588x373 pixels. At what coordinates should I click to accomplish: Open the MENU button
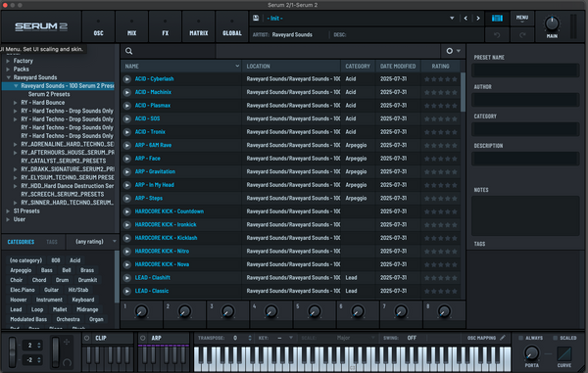click(522, 18)
